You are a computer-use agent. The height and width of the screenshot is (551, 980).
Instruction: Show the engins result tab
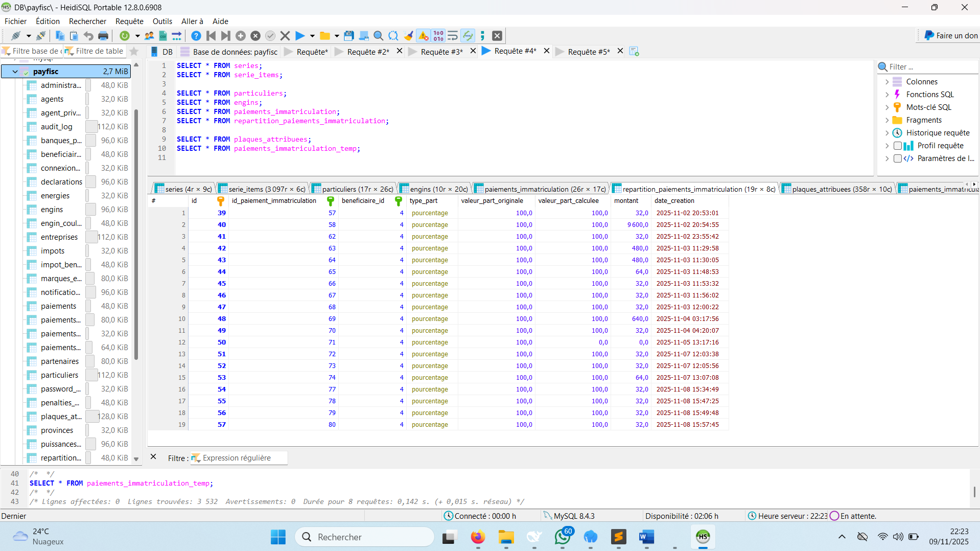433,189
